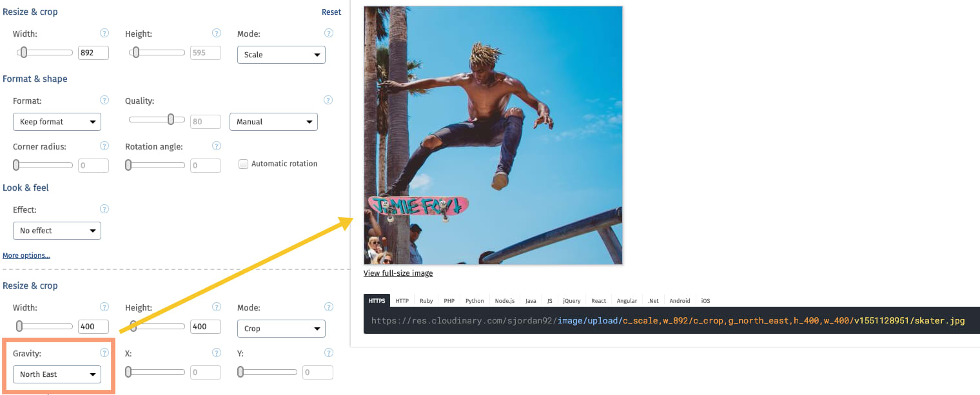Open the Manual quality mode dropdown
The height and width of the screenshot is (395, 980).
coord(273,122)
